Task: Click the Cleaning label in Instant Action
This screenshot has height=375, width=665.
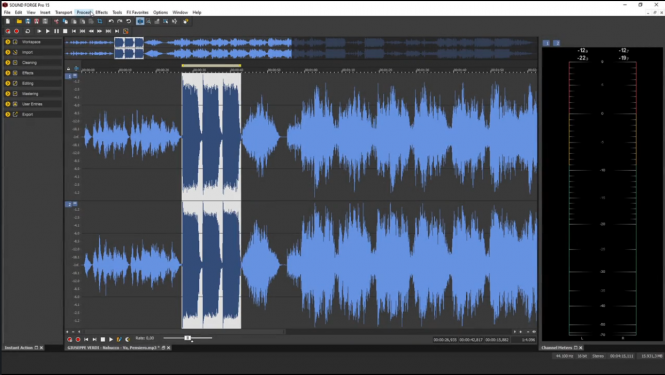Action: (29, 63)
